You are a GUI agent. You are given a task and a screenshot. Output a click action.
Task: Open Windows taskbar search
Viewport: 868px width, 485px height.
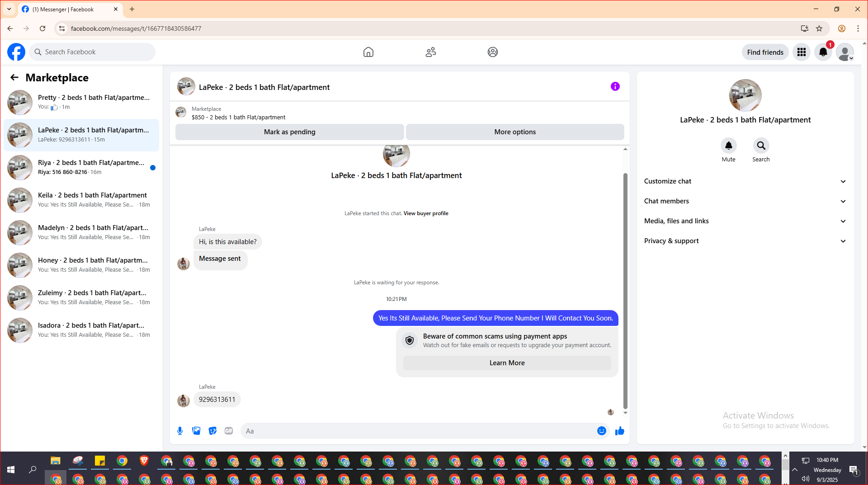33,470
